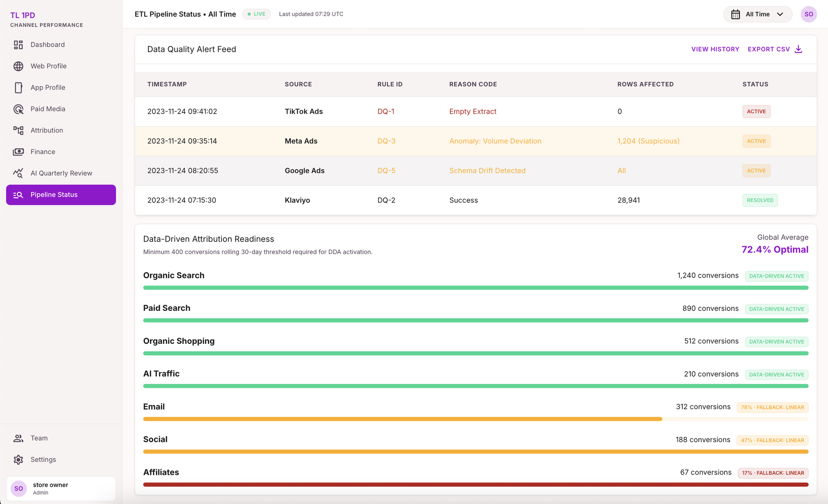828x504 pixels.
Task: Click the Settings gear icon
Action: [x=18, y=460]
